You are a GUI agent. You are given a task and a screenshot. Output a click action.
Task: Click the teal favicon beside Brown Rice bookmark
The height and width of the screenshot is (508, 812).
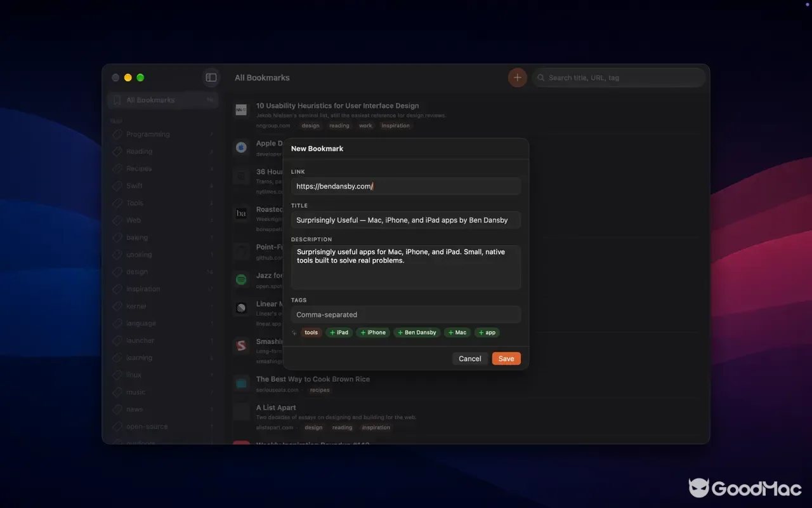241,384
